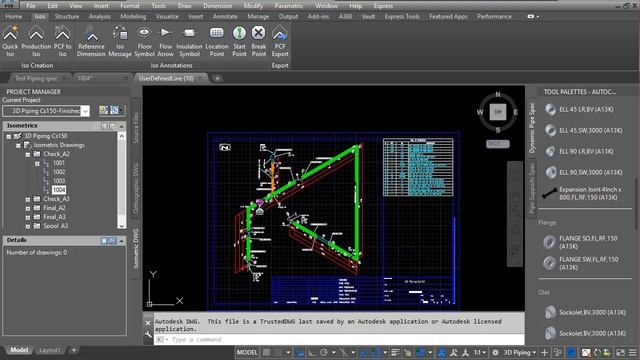Toggle clean screen icon in status bar
The height and width of the screenshot is (360, 640).
coord(620,352)
